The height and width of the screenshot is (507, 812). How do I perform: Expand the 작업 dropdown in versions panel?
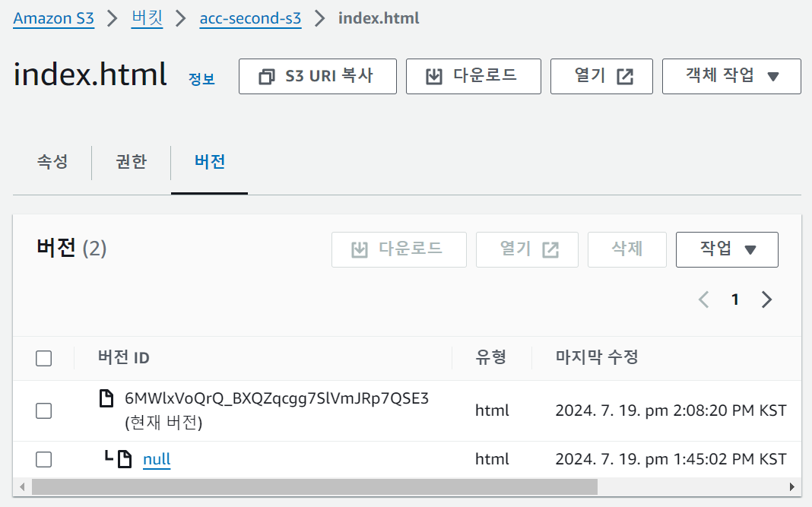point(727,249)
